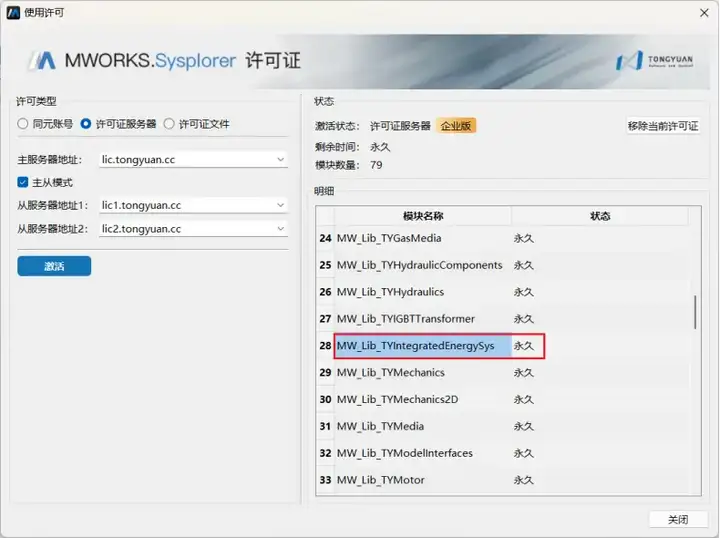Click row number 33 header
Screen dimensions: 720x538
326,480
